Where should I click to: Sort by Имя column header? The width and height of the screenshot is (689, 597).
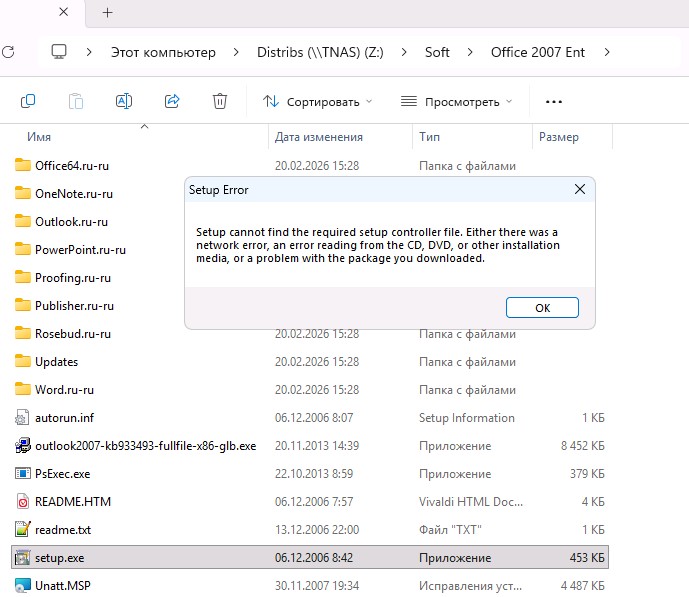pyautogui.click(x=39, y=137)
